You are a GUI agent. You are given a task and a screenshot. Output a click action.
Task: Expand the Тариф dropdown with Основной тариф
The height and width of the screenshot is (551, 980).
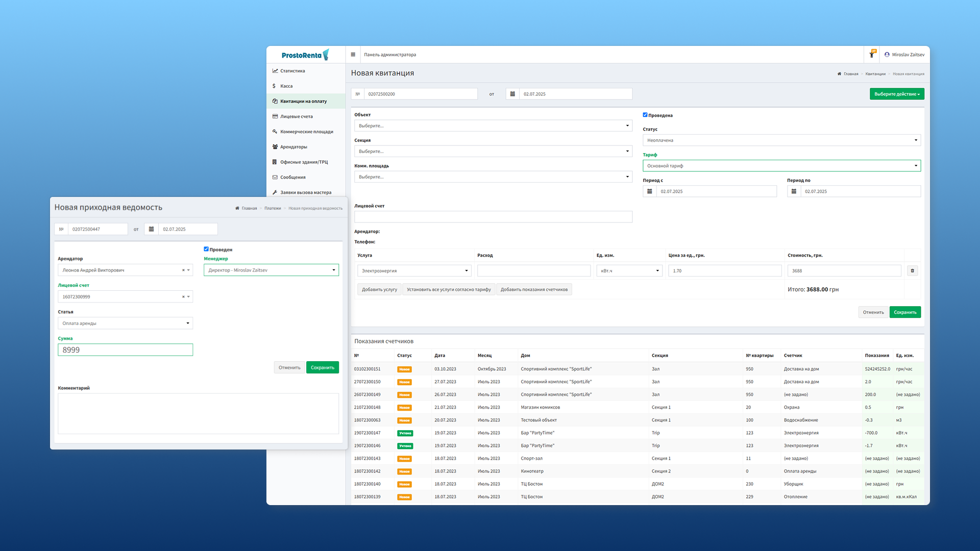tap(781, 165)
